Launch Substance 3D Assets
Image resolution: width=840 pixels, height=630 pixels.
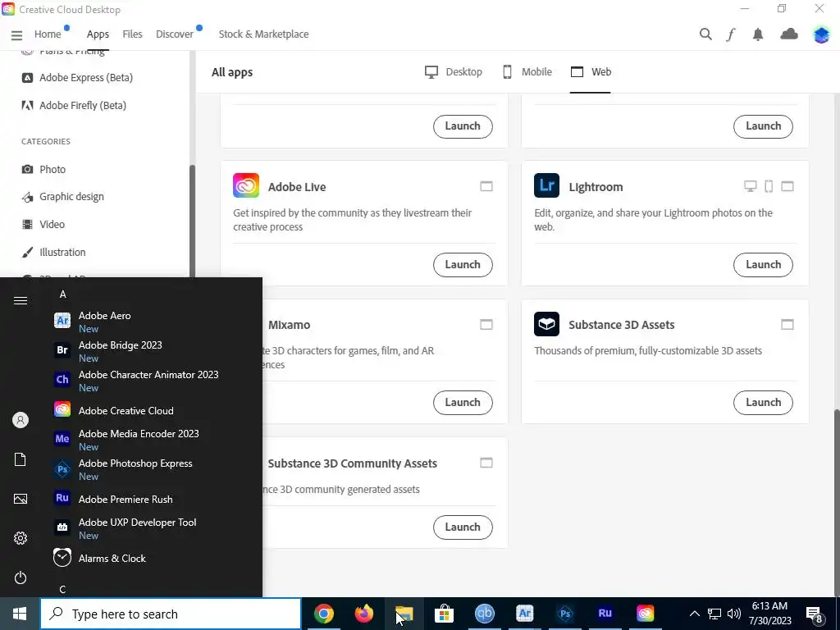pos(763,402)
